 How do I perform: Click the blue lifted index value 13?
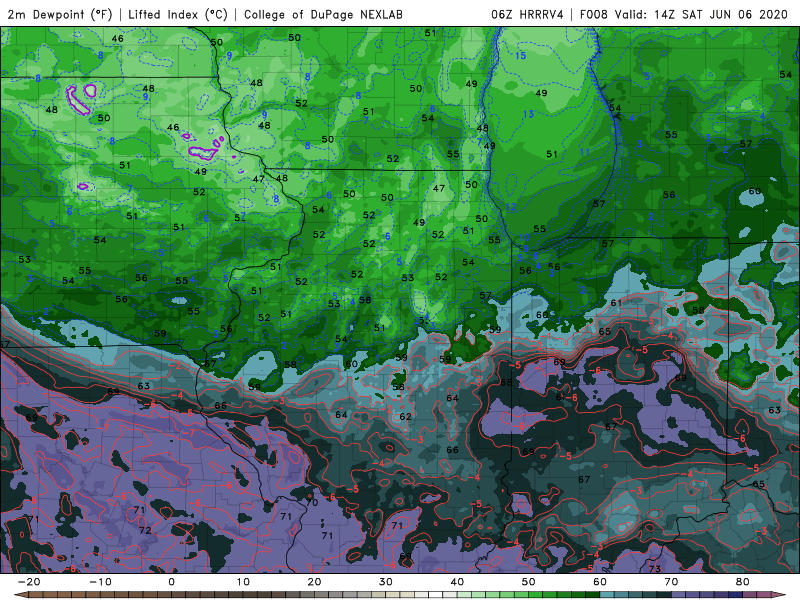coord(528,114)
